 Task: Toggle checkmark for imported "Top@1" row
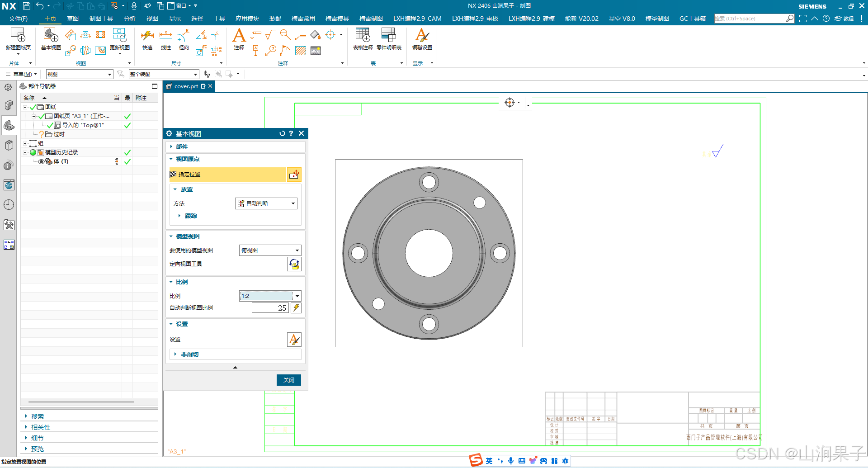click(127, 125)
